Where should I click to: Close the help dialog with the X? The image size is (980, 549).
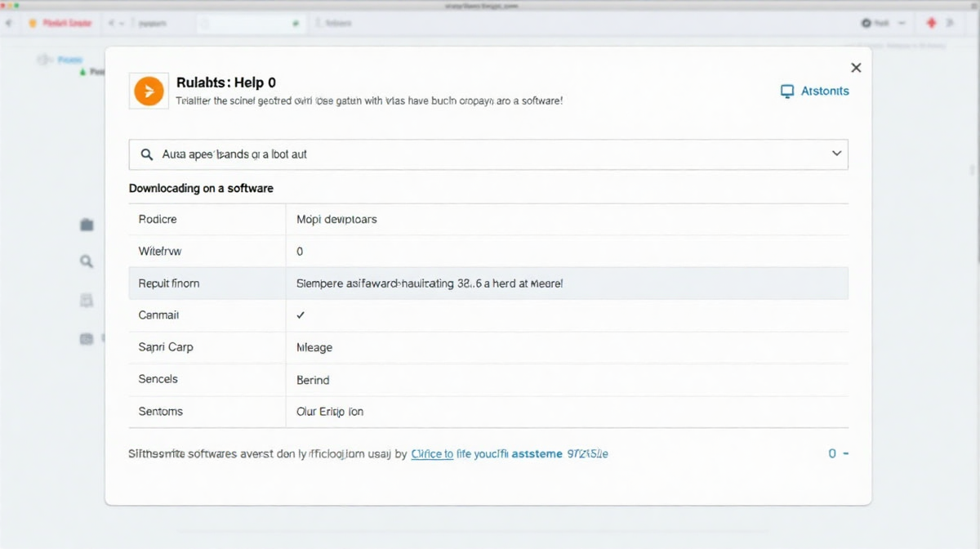(x=855, y=68)
